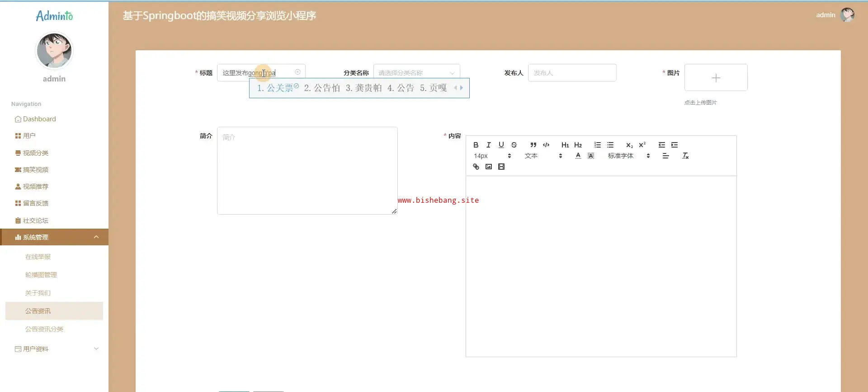This screenshot has height=392, width=868.
Task: Go to next IME candidate page
Action: tap(462, 88)
